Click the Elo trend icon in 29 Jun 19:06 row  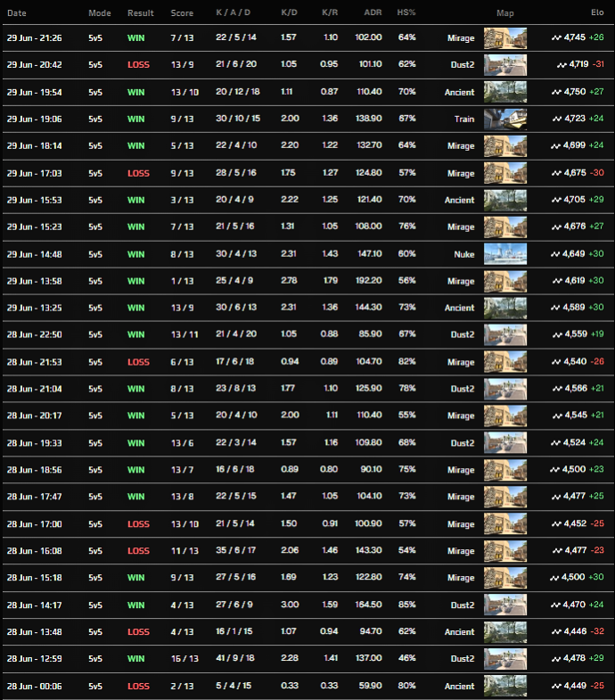pos(556,119)
